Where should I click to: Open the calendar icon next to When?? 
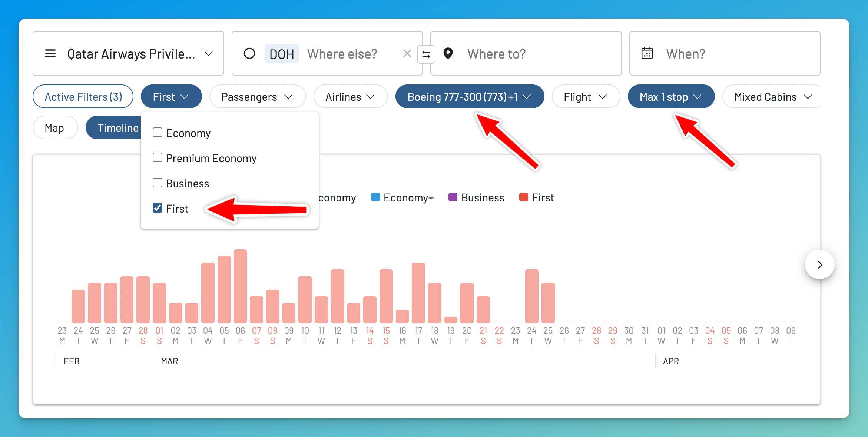click(647, 53)
